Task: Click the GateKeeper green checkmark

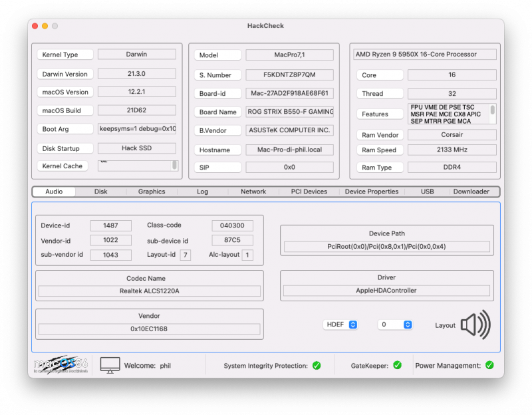Action: [x=397, y=365]
